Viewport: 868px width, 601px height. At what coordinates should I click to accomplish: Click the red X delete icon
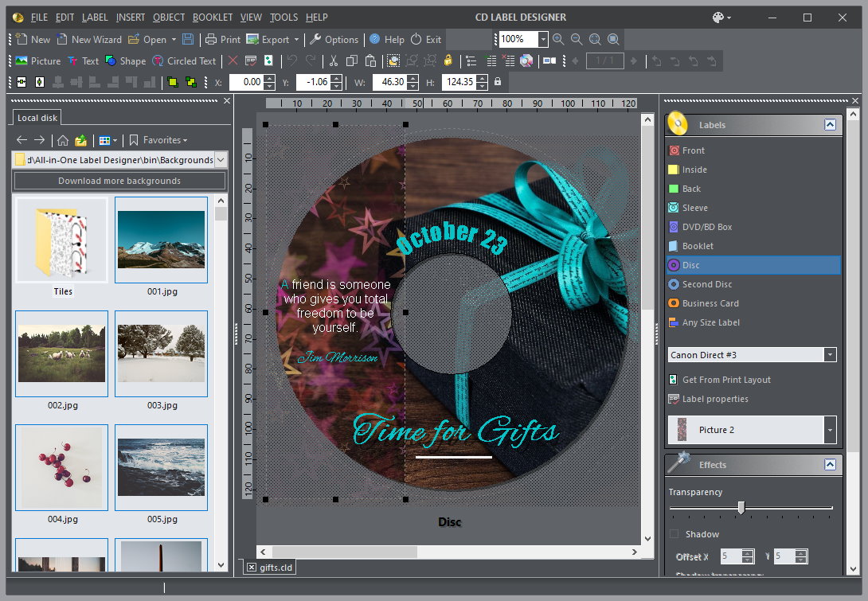(x=233, y=60)
